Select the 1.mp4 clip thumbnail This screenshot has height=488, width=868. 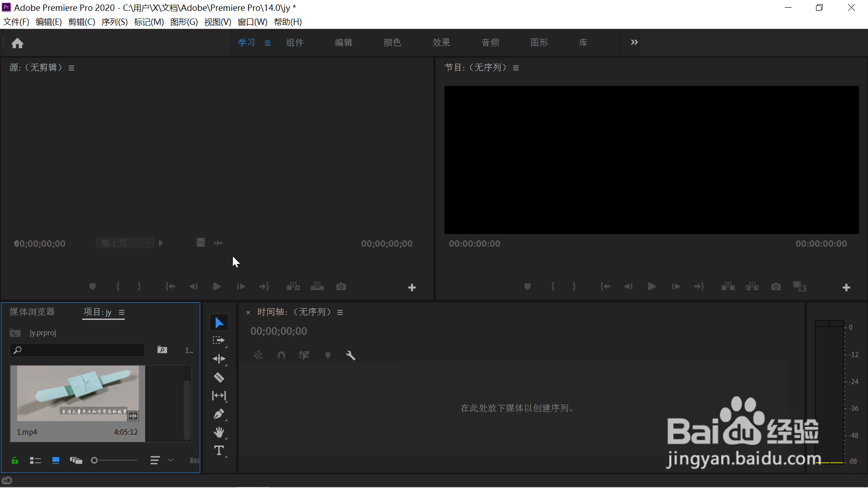click(78, 393)
